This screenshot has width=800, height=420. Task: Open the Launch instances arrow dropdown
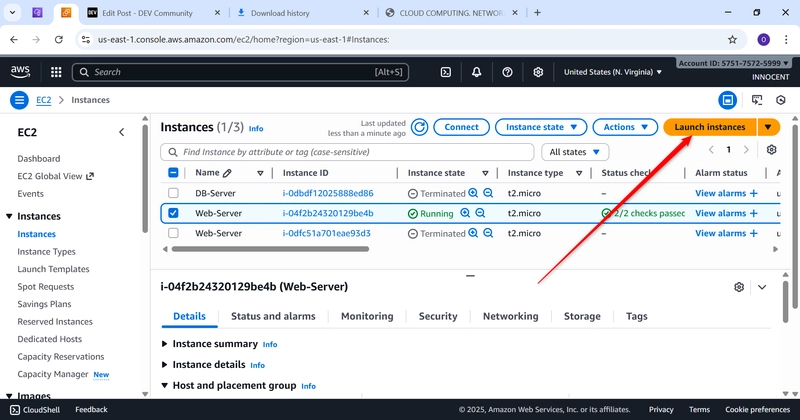pyautogui.click(x=769, y=127)
